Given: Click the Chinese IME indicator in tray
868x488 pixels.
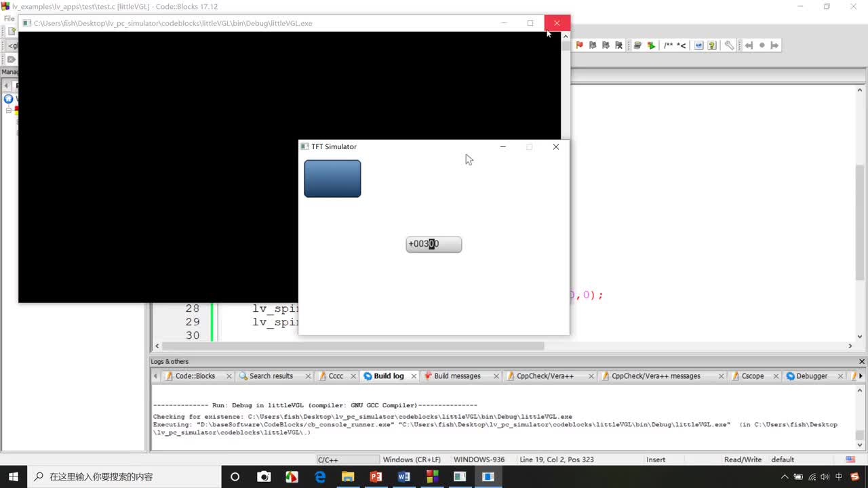Looking at the screenshot, I should pos(839,477).
